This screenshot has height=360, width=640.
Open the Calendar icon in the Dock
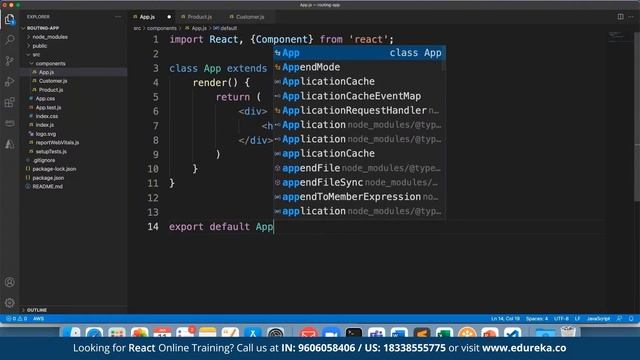[162, 333]
